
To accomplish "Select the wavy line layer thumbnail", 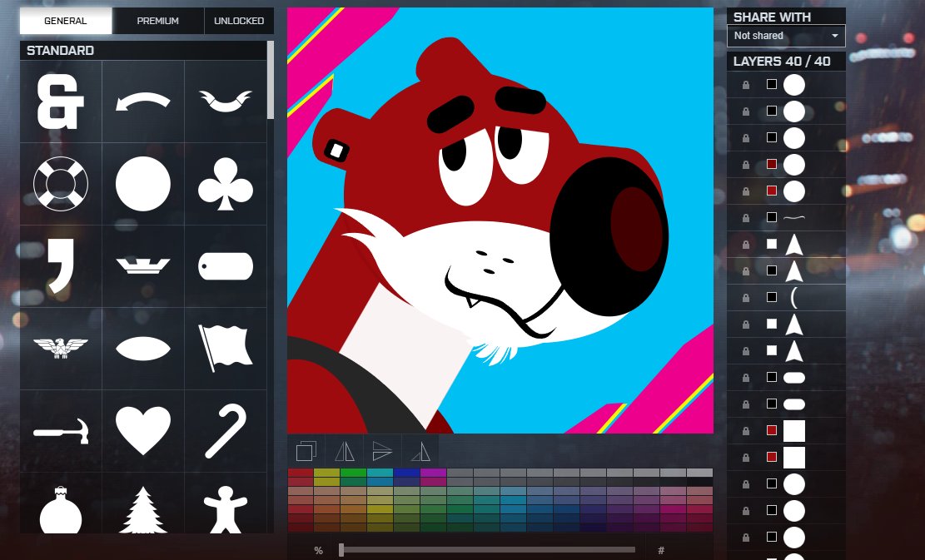I will tap(794, 217).
